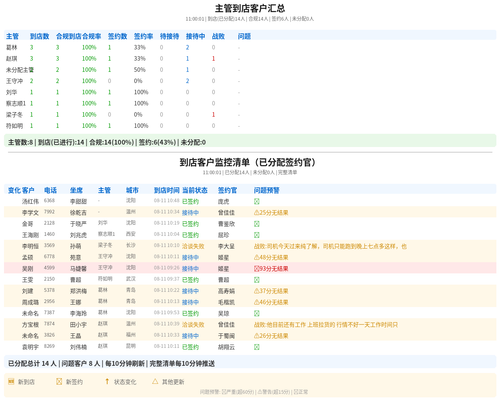Screen dimensions: 500x414
Task: Click the green check icon in 金哥 row
Action: [257, 224]
